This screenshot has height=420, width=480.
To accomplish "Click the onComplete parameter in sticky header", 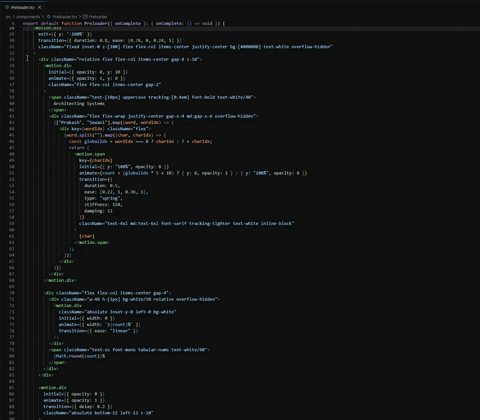I will (128, 24).
